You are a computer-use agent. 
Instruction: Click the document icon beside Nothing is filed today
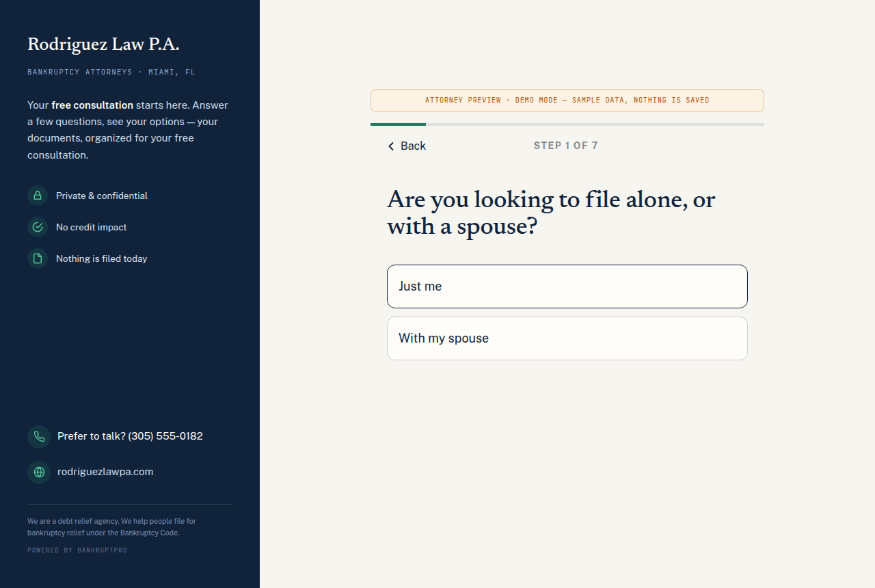(38, 258)
